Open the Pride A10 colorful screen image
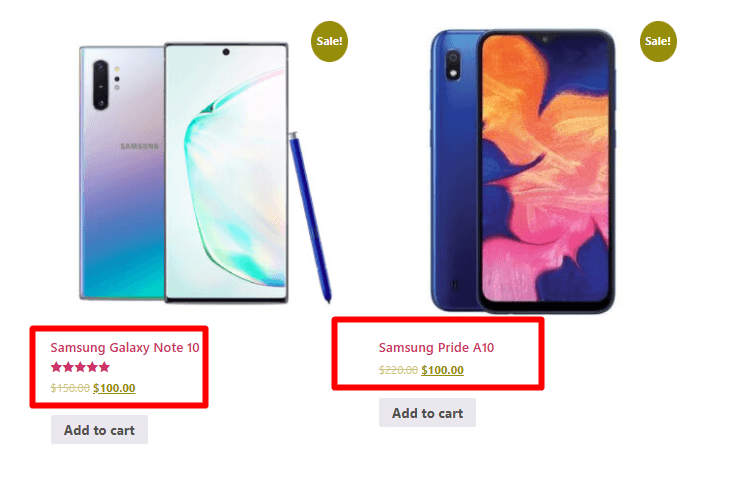The width and height of the screenshot is (751, 487). (546, 169)
